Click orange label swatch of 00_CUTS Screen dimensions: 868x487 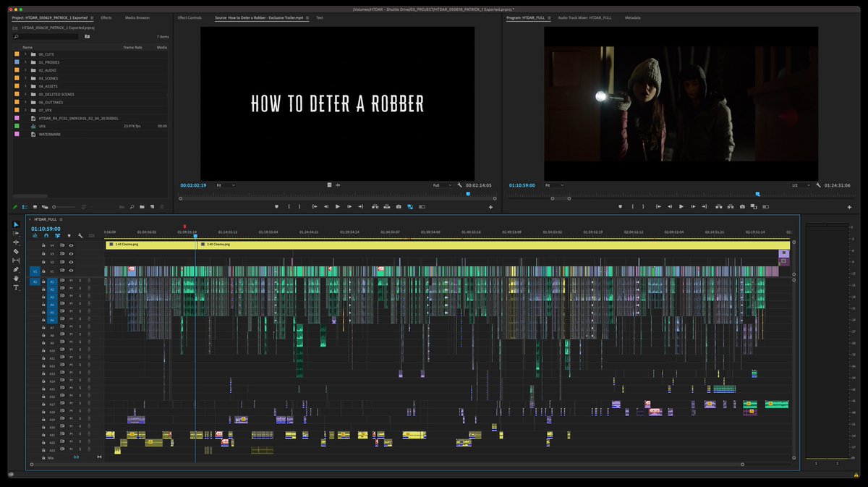[17, 54]
